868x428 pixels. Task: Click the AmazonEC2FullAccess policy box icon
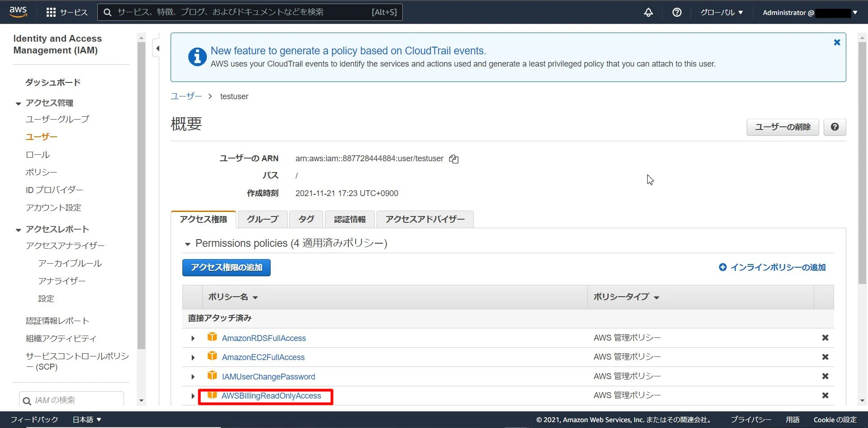pos(212,356)
